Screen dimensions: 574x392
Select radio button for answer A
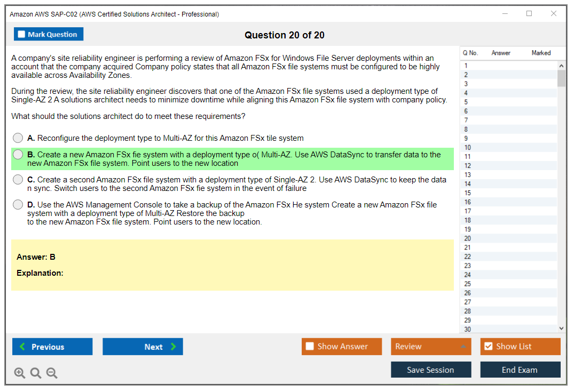click(18, 138)
